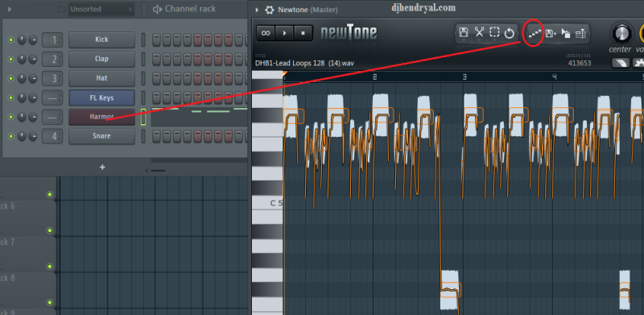
Task: Select the low note block near bar 3
Action: click(x=450, y=290)
